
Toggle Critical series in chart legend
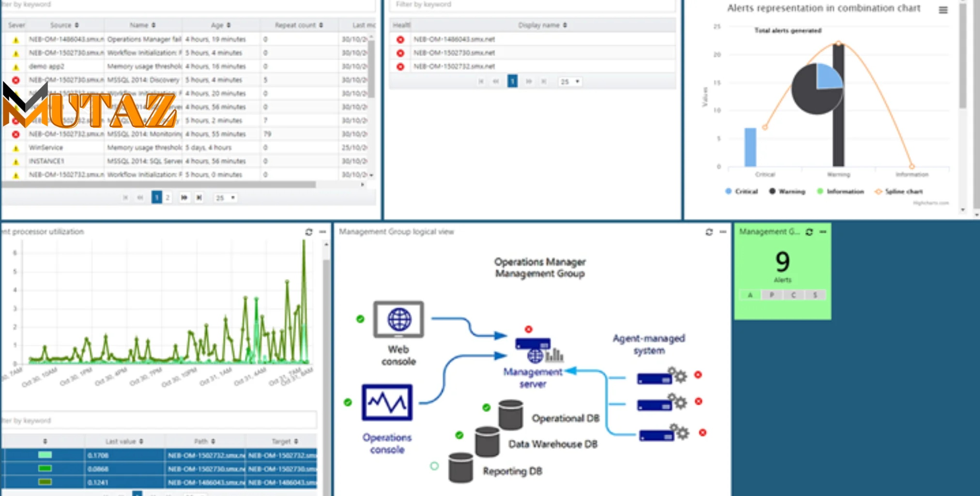[741, 191]
